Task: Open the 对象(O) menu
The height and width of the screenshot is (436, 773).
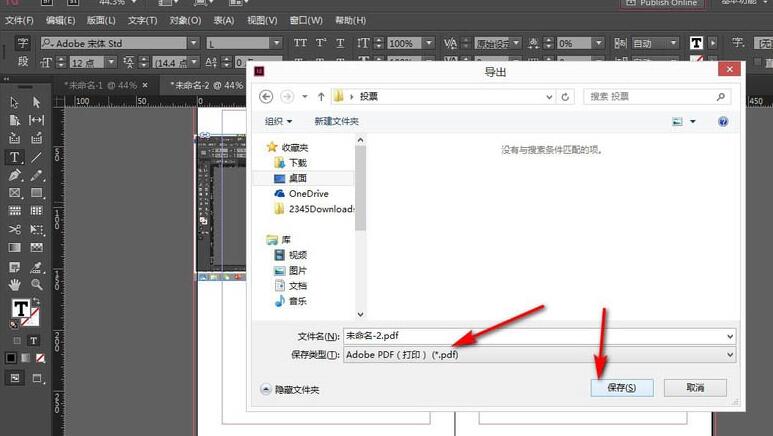Action: (185, 21)
